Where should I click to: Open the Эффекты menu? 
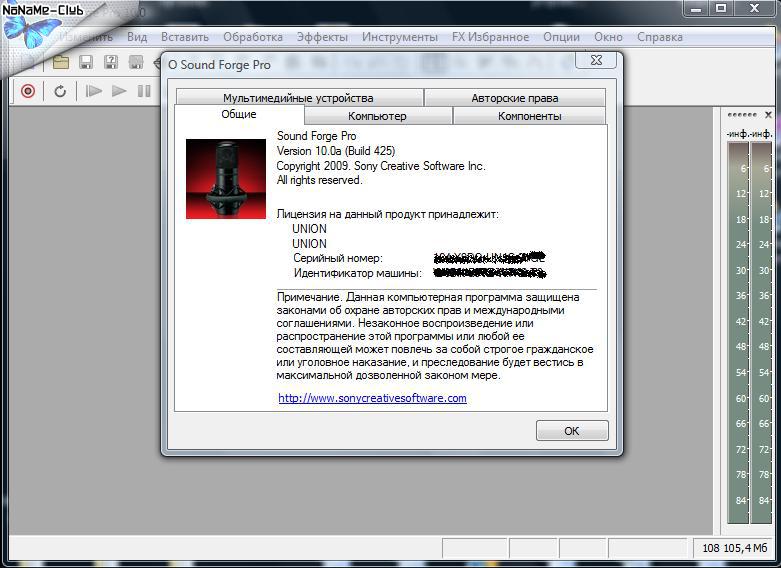tap(322, 37)
